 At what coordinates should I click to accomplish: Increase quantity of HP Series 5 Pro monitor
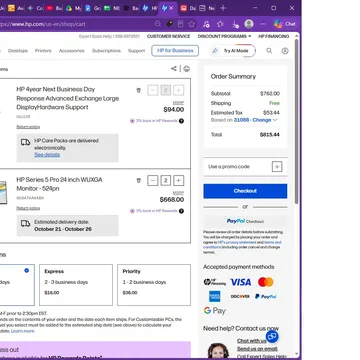point(179,181)
